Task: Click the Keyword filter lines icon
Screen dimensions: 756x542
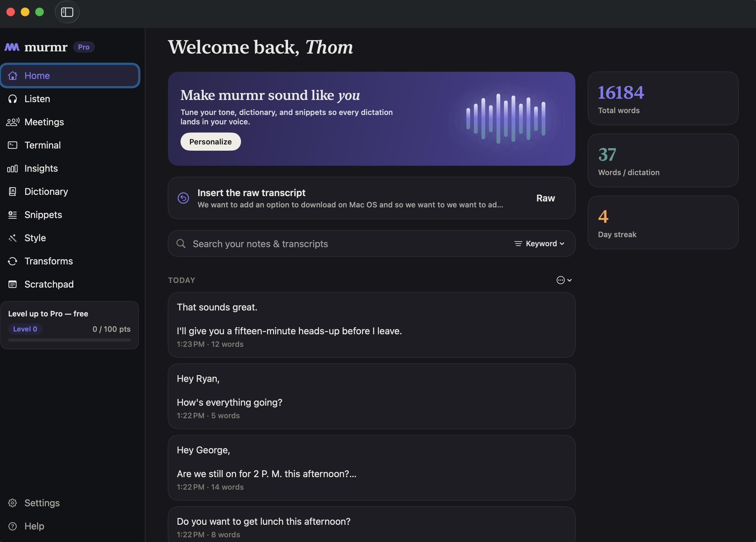Action: click(518, 243)
